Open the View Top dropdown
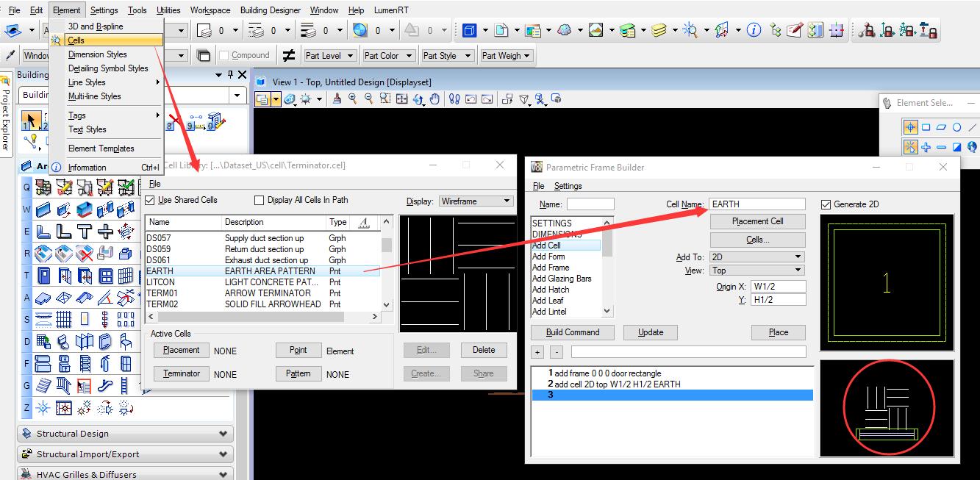980x480 pixels. (757, 271)
